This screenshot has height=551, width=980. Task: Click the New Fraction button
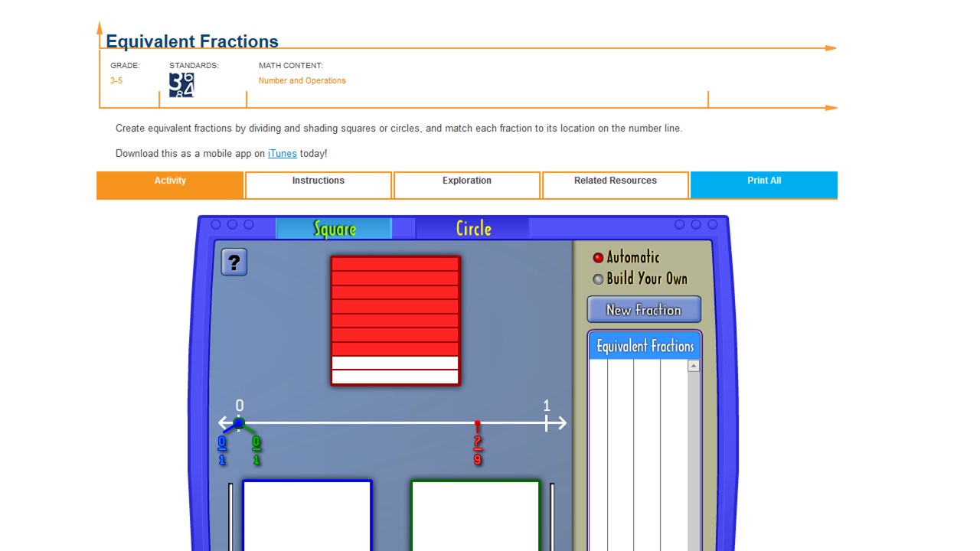point(643,309)
